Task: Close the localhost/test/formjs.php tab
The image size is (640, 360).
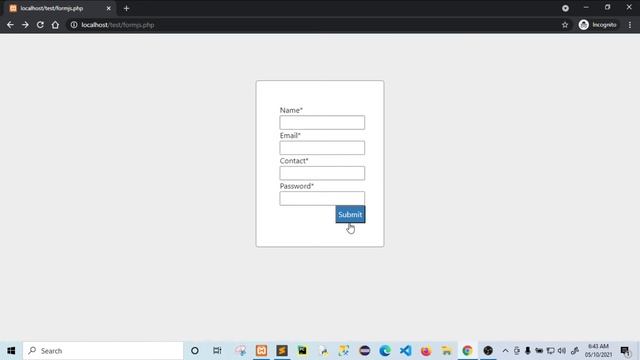Action: [109, 8]
